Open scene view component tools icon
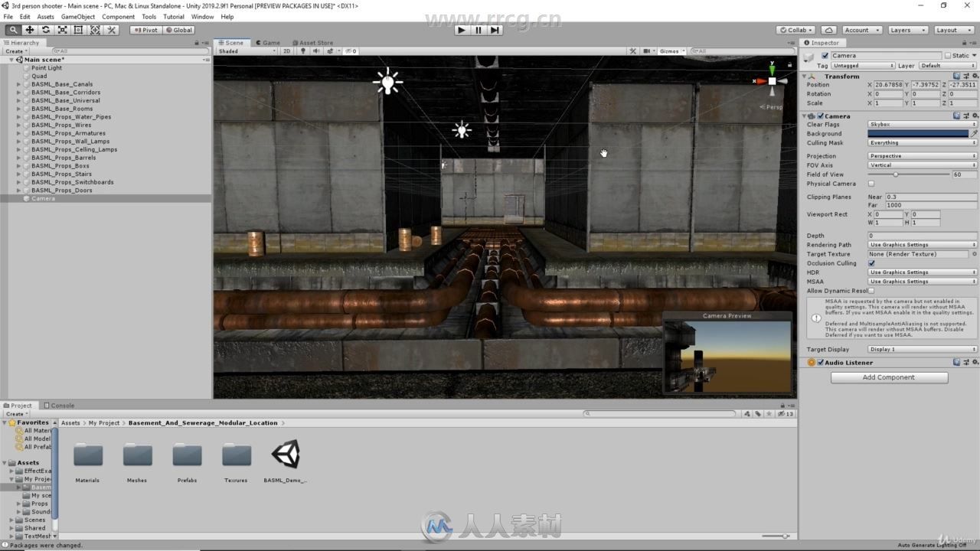Screen dimensions: 980x551 click(632, 51)
